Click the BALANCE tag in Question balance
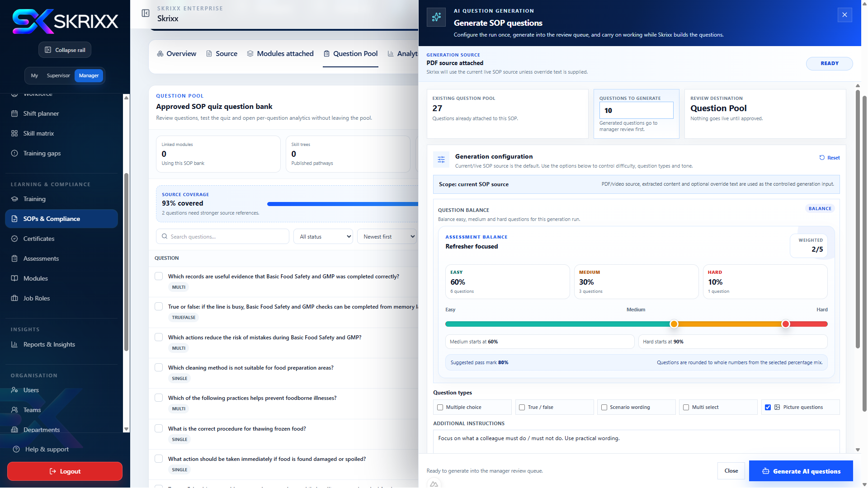The image size is (868, 488). (820, 208)
